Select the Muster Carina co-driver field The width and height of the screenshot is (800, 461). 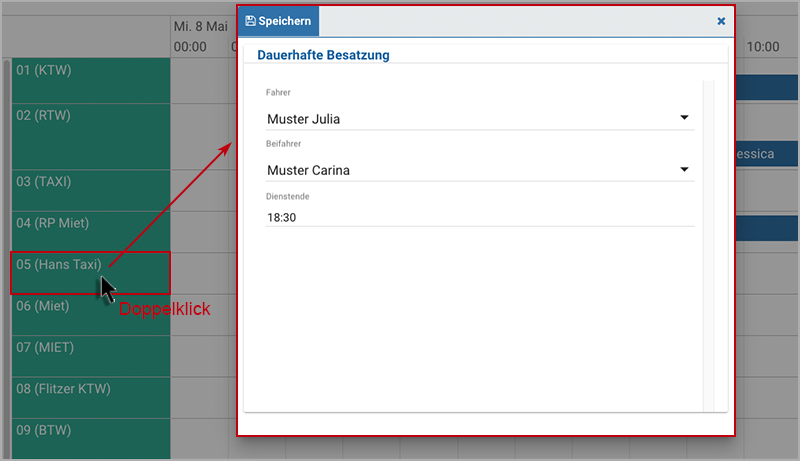pos(480,170)
